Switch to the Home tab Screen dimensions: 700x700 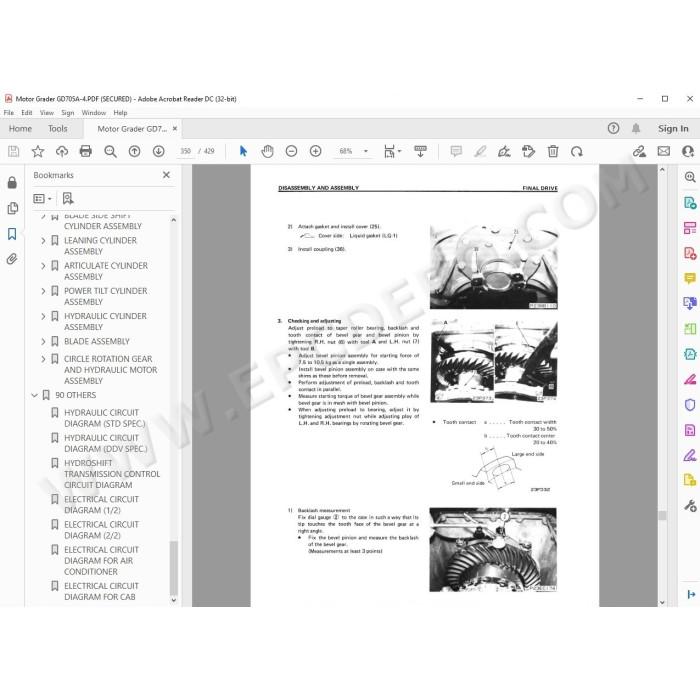pos(20,129)
